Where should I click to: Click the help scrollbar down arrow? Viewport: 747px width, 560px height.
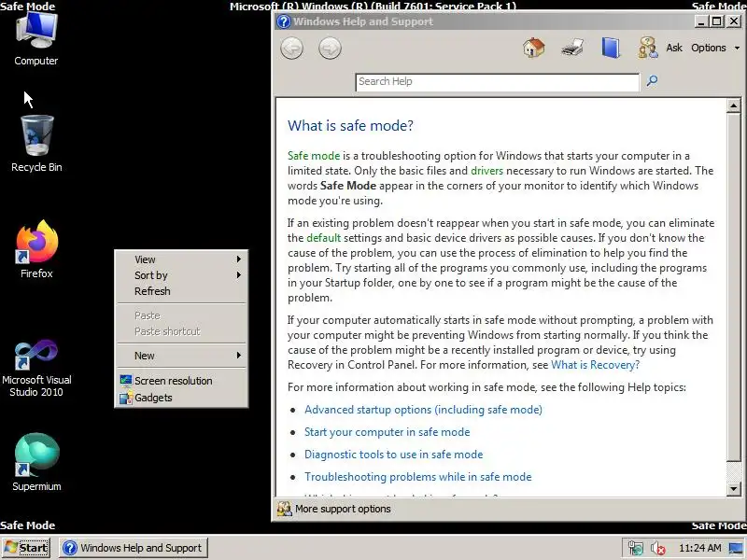[x=733, y=488]
